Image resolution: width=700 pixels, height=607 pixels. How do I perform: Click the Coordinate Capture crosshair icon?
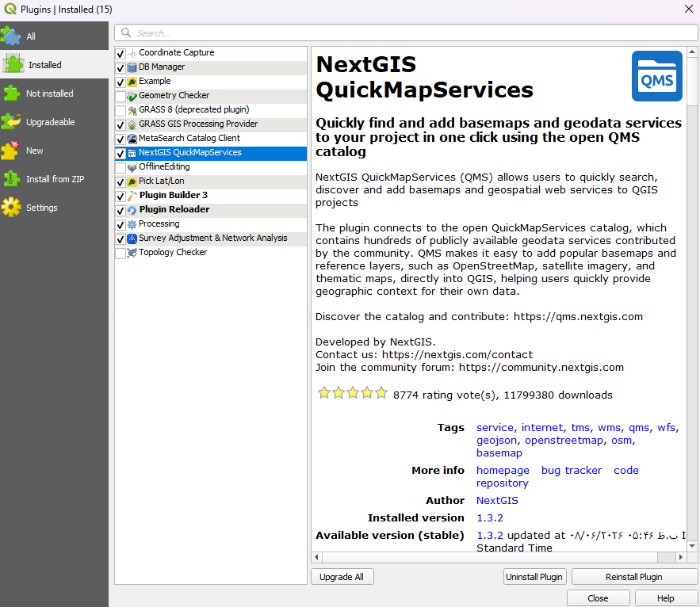coord(132,54)
